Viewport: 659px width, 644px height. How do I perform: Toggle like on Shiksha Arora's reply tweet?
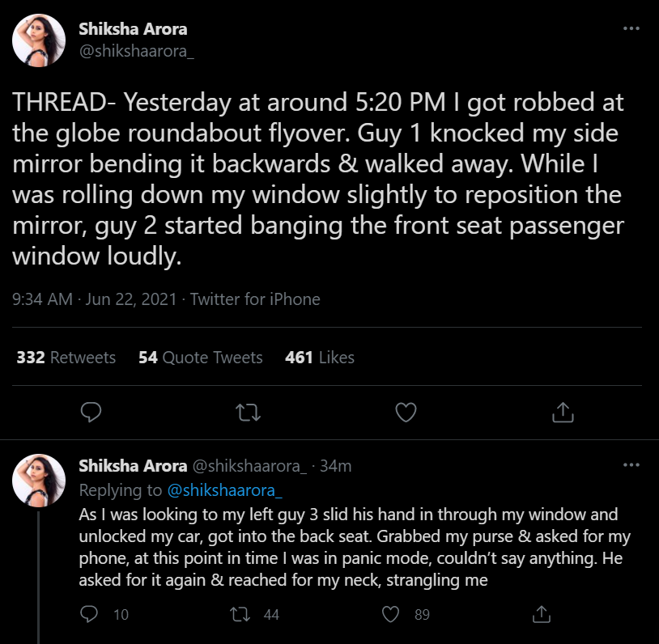click(391, 615)
